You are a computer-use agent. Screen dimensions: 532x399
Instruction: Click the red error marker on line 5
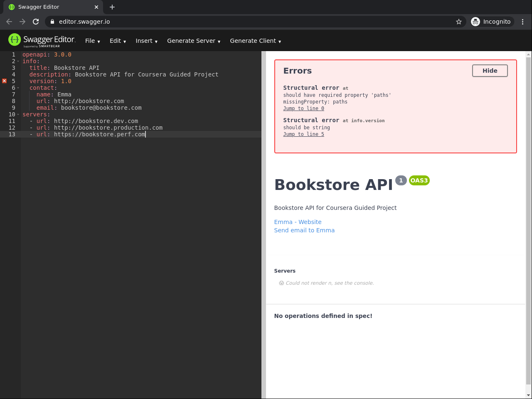[4, 81]
